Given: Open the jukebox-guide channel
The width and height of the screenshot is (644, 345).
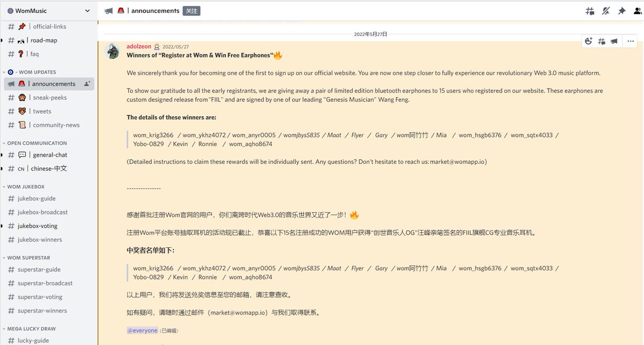Looking at the screenshot, I should tap(49, 198).
